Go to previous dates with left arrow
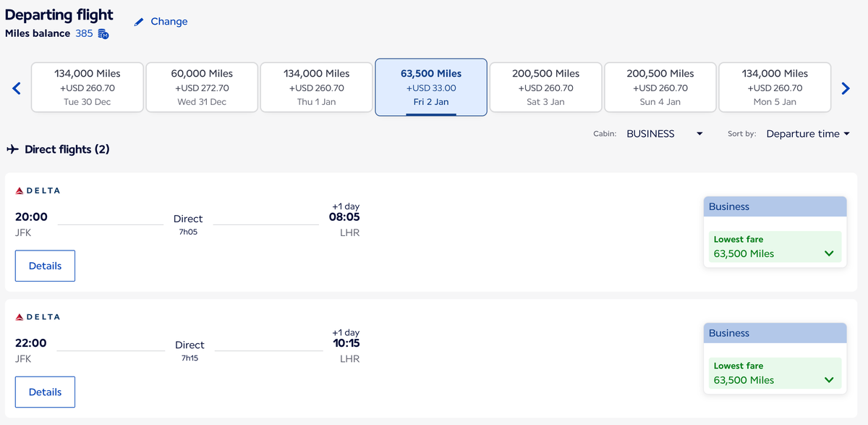 [17, 88]
